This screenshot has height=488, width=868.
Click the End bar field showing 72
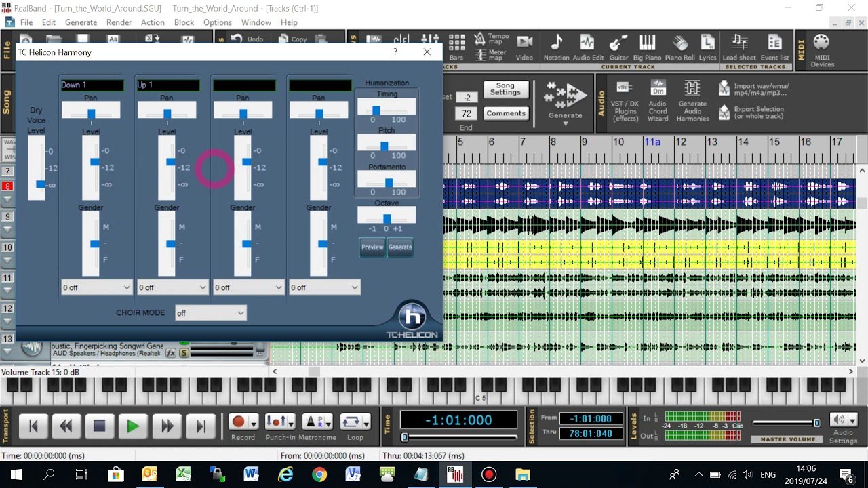(466, 113)
